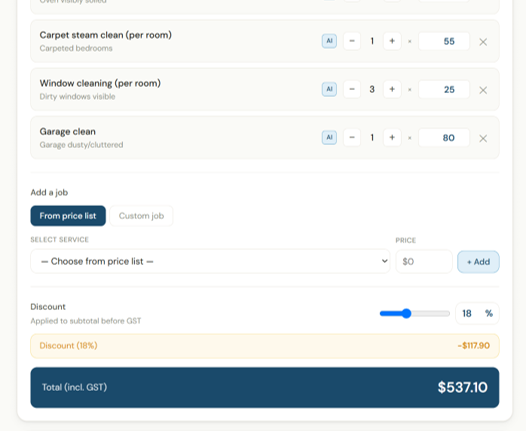Click the SELECT SERVICE label

coord(60,239)
